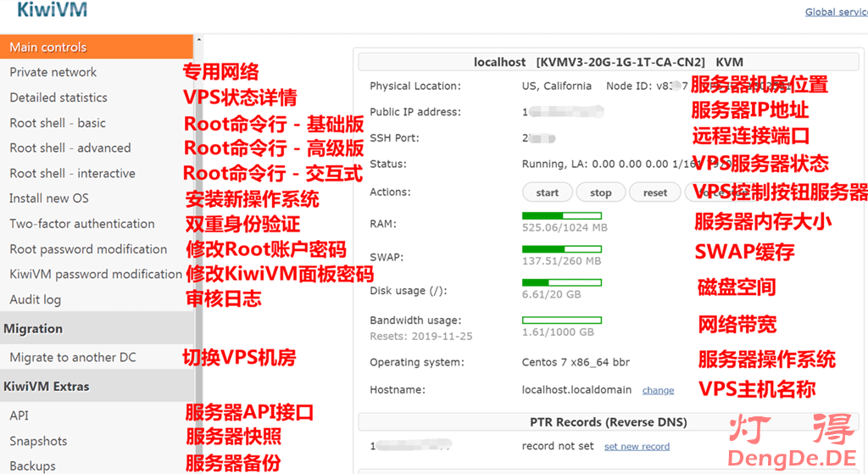The image size is (868, 474).
Task: Click the localhost KVM title bar
Action: (x=609, y=62)
